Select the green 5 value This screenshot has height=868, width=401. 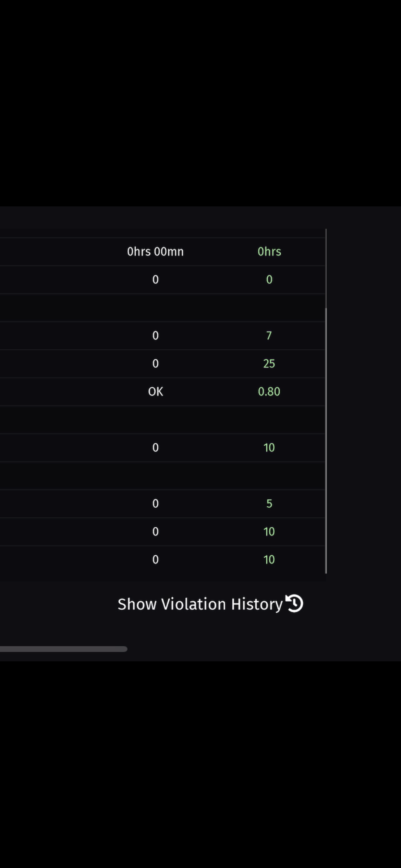269,503
